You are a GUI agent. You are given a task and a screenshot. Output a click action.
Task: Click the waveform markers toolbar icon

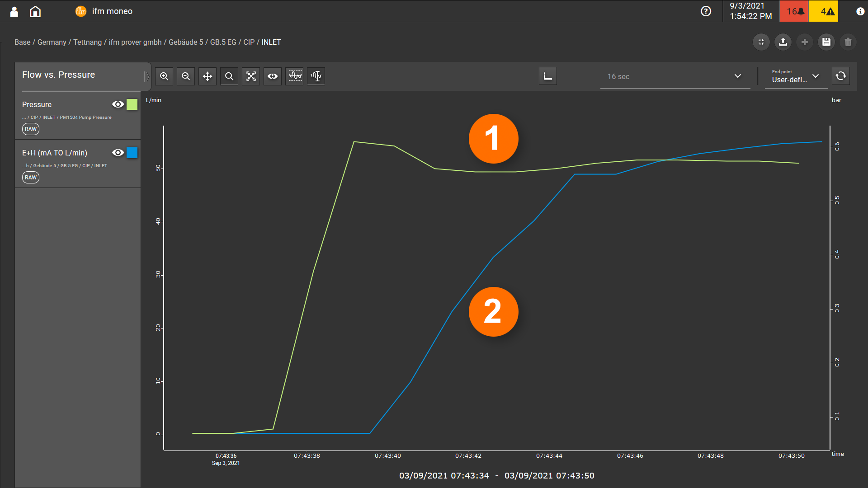click(295, 76)
